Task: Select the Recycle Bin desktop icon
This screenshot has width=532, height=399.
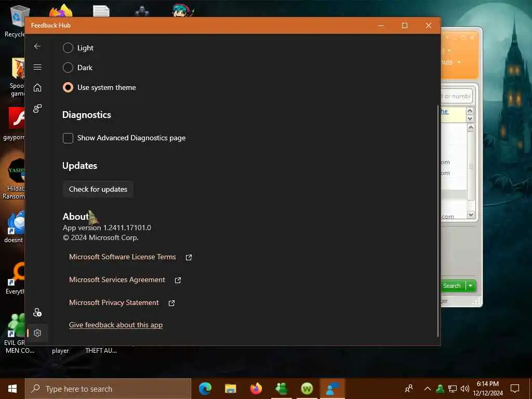Action: click(x=15, y=22)
